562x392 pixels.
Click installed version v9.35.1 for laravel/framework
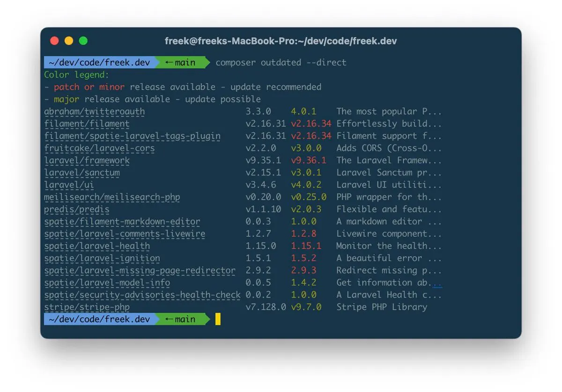pos(263,160)
